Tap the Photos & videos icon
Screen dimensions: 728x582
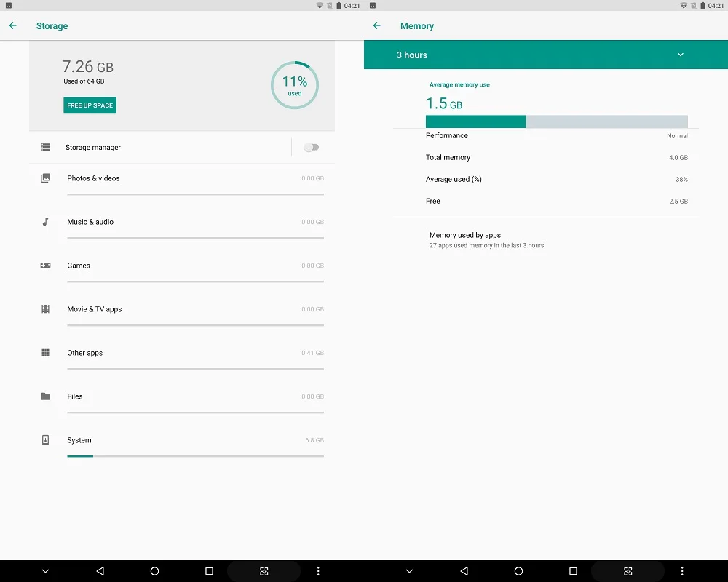(x=45, y=178)
